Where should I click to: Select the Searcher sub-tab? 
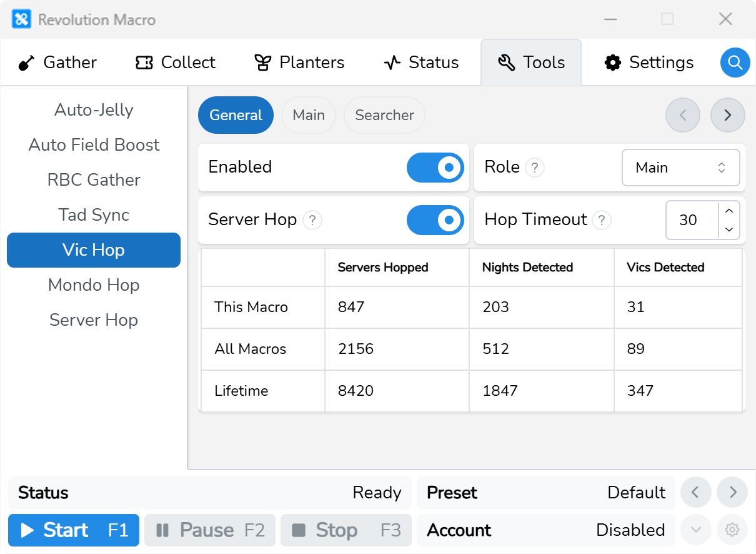(x=384, y=115)
